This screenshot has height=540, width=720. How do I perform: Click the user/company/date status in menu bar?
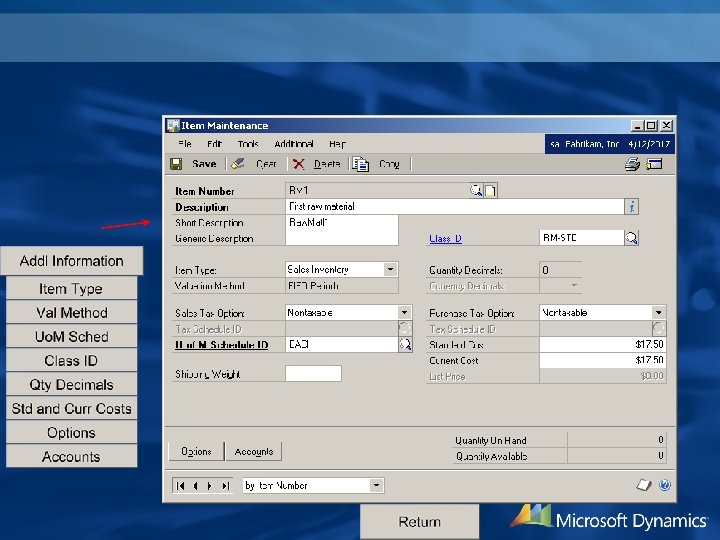pos(610,144)
